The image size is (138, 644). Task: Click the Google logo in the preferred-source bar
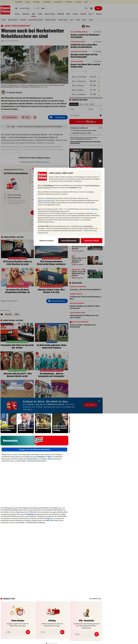11,127
